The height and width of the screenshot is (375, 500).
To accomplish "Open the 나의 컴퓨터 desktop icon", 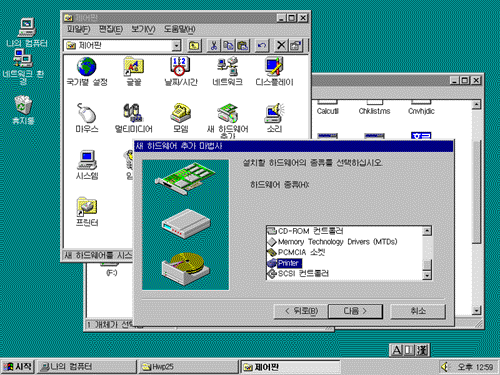I will (27, 33).
